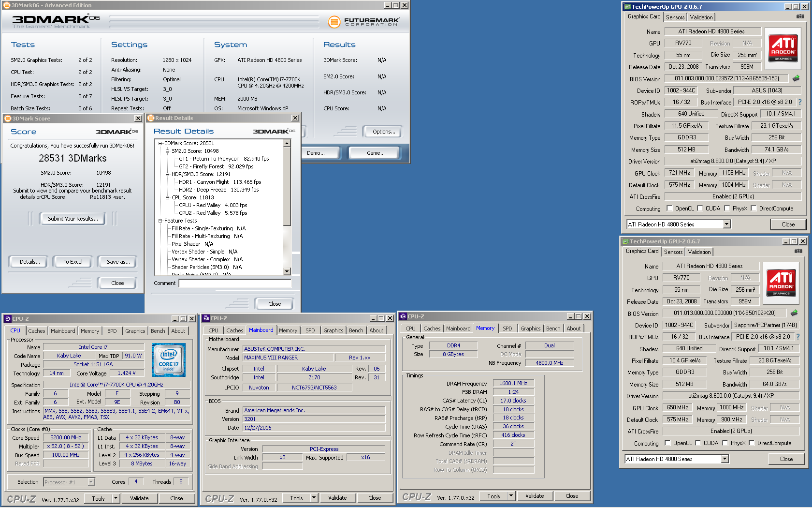Collapse the SM2.0 Score tree node

(168, 151)
